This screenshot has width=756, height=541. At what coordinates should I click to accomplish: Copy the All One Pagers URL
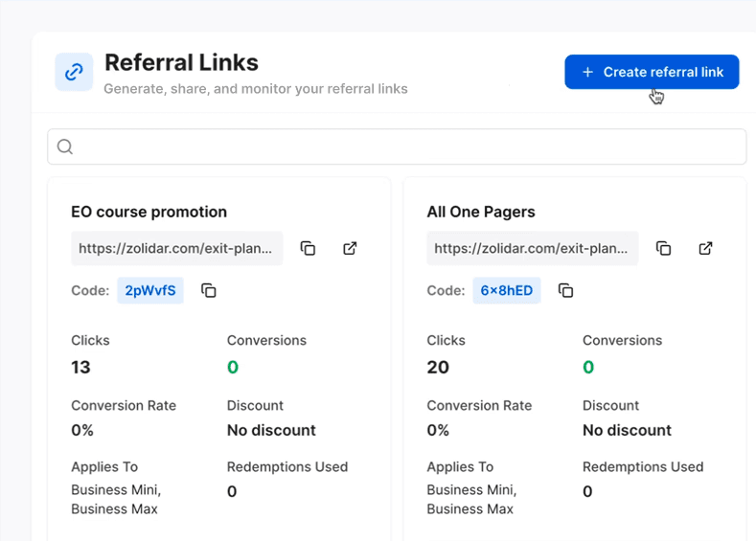pyautogui.click(x=663, y=248)
